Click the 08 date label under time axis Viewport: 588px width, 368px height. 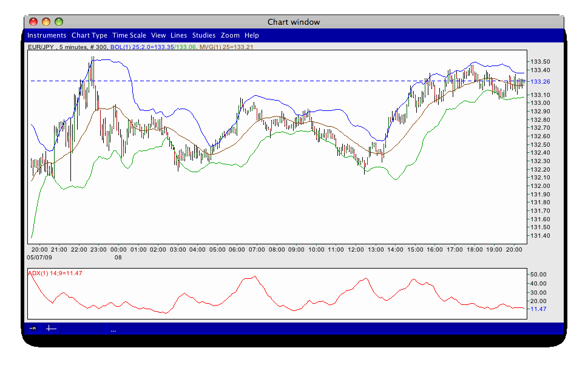tap(118, 258)
